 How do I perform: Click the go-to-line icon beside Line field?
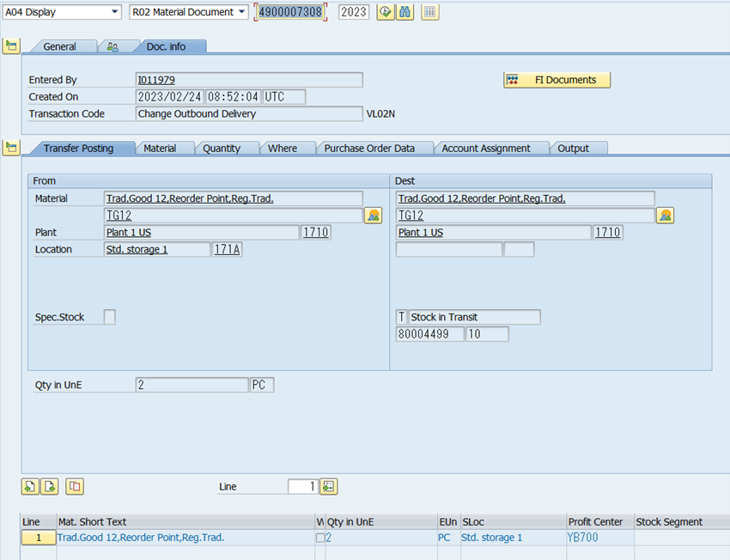click(329, 487)
